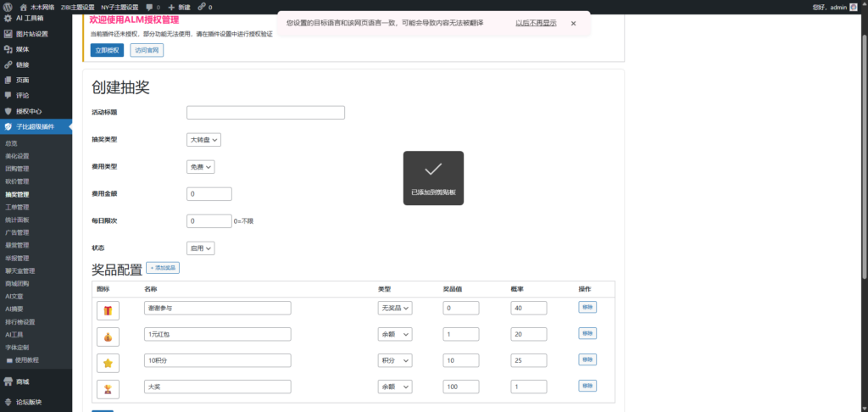The image size is (868, 412).
Task: Open the 授权中心 shield icon in sidebar
Action: [8, 111]
